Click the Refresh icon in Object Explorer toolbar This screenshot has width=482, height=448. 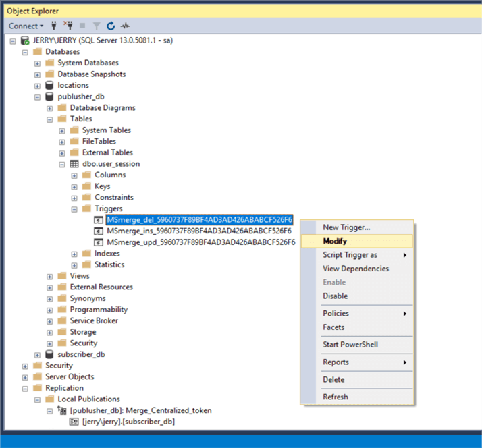[111, 26]
